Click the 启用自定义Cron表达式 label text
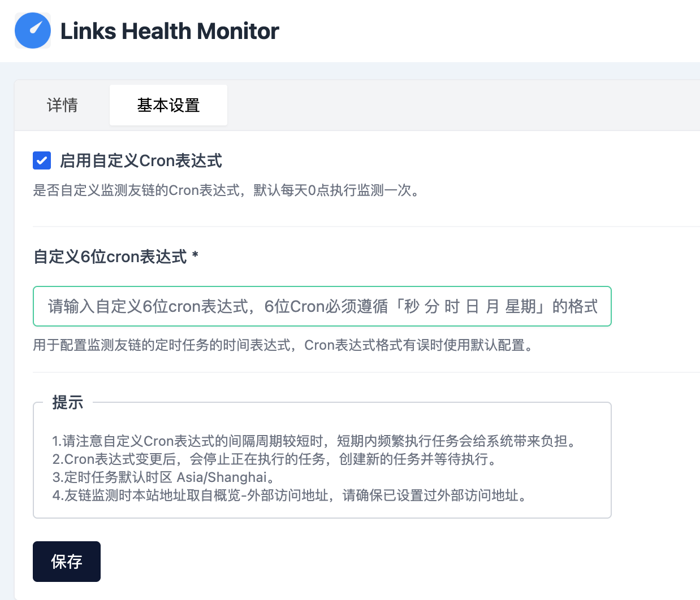This screenshot has width=700, height=600. pyautogui.click(x=141, y=161)
